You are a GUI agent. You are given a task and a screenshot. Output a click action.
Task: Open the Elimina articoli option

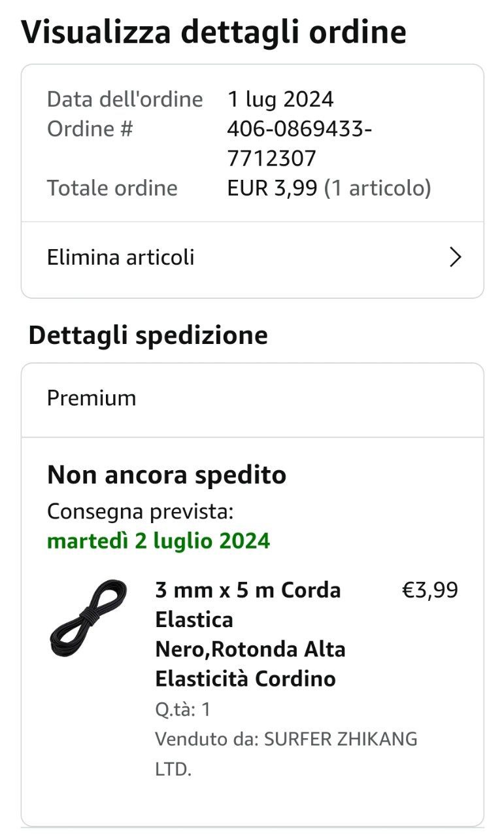pos(121,258)
